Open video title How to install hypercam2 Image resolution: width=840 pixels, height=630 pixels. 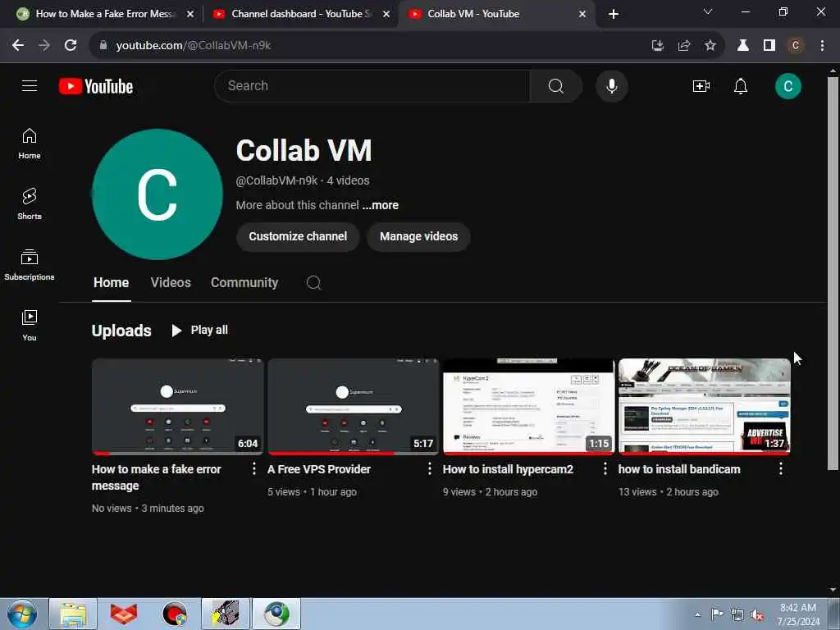(x=508, y=469)
